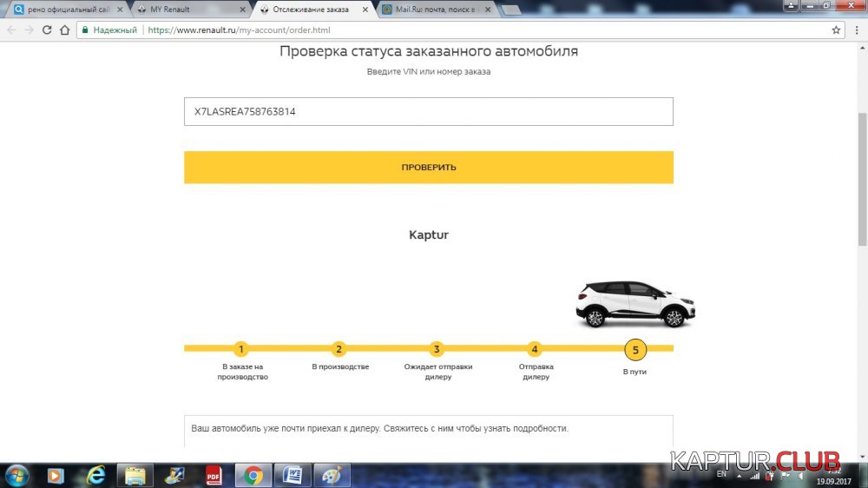Select step 1 on the progress tracker

pos(241,349)
